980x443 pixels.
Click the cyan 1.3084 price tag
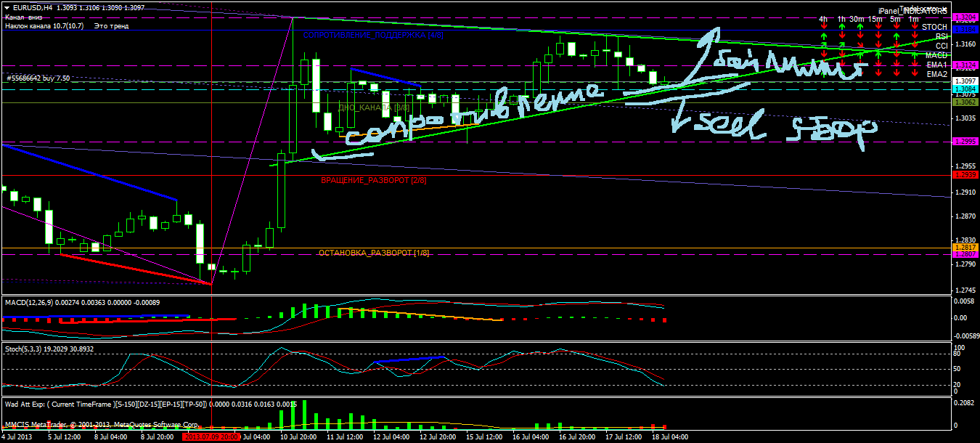(965, 89)
